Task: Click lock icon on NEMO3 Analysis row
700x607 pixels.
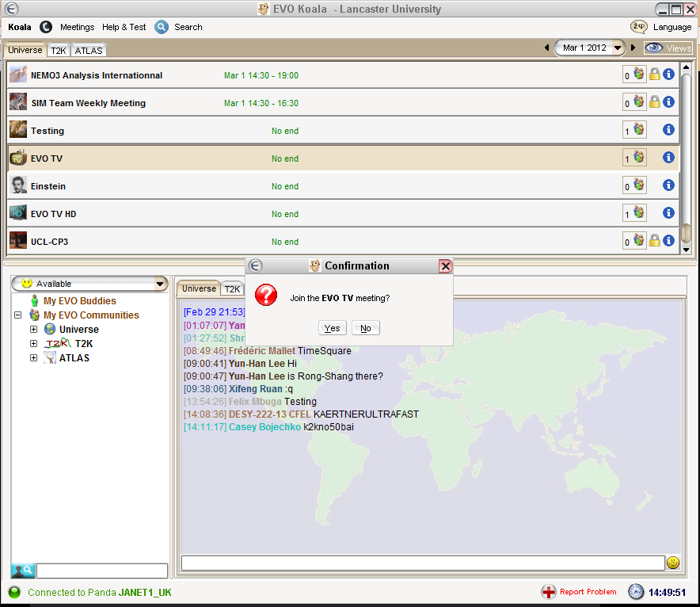Action: point(655,74)
